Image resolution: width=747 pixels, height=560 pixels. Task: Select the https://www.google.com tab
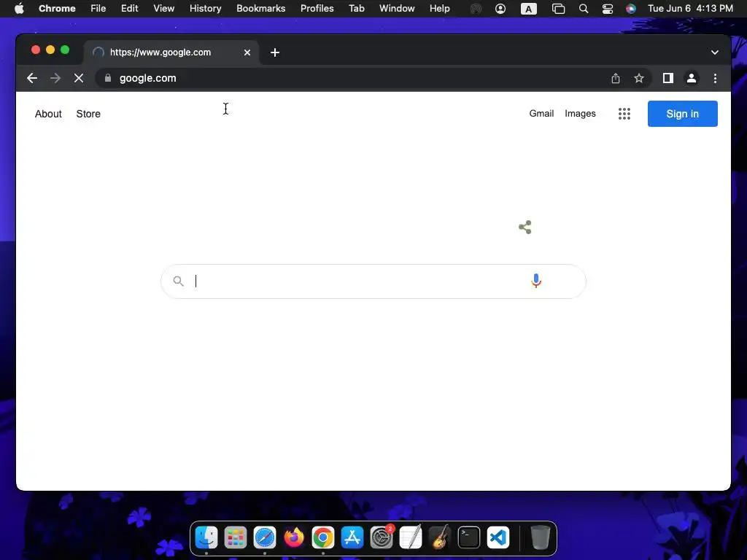point(171,52)
